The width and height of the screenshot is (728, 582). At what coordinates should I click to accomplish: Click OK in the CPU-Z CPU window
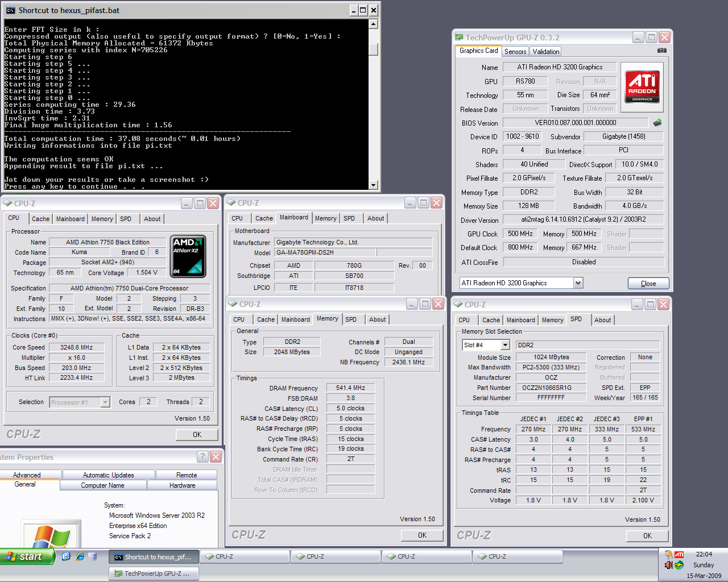point(197,435)
